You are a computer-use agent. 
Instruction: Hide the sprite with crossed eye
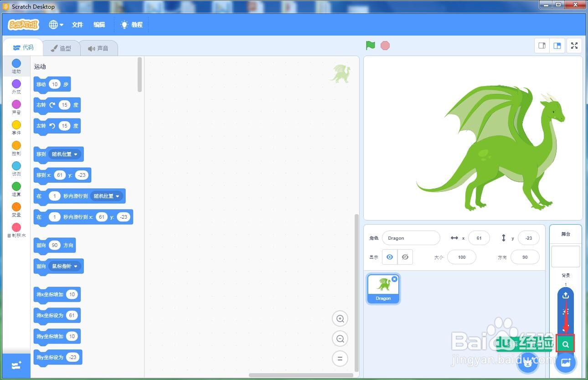click(x=405, y=257)
